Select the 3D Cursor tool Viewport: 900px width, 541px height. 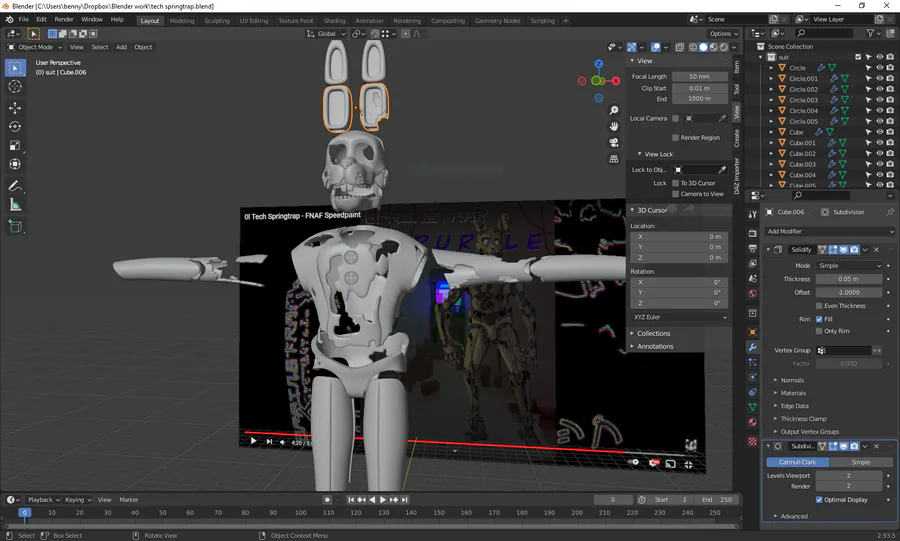15,87
